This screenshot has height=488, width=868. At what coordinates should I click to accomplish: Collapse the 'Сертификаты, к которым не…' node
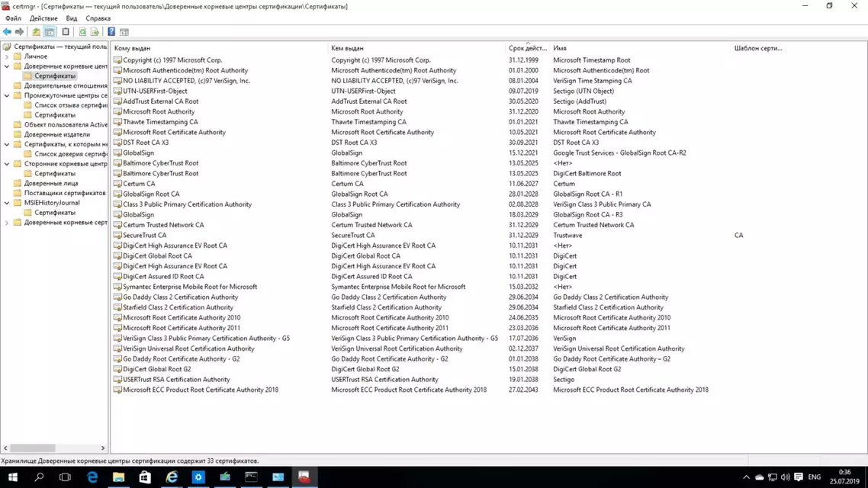(7, 144)
